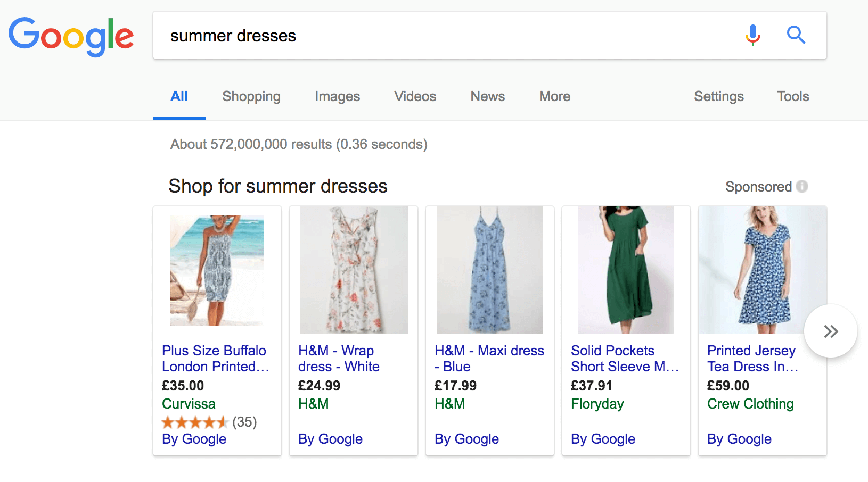Open Solid Pockets Short Sleeve link

click(625, 359)
